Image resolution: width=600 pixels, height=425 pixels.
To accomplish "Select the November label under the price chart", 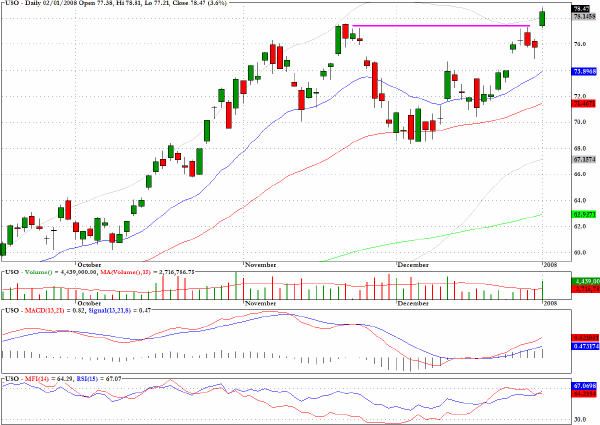I will (x=260, y=265).
